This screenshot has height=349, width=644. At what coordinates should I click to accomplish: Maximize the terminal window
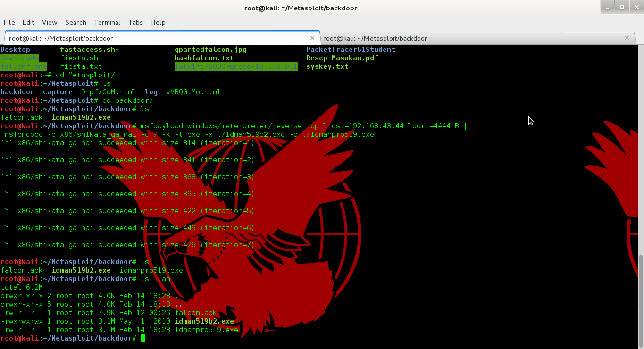[x=622, y=7]
